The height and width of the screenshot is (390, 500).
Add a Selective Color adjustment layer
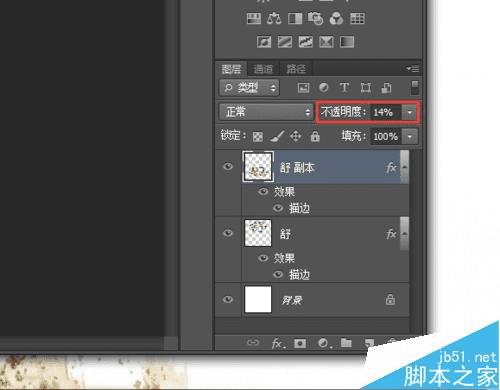[326, 42]
